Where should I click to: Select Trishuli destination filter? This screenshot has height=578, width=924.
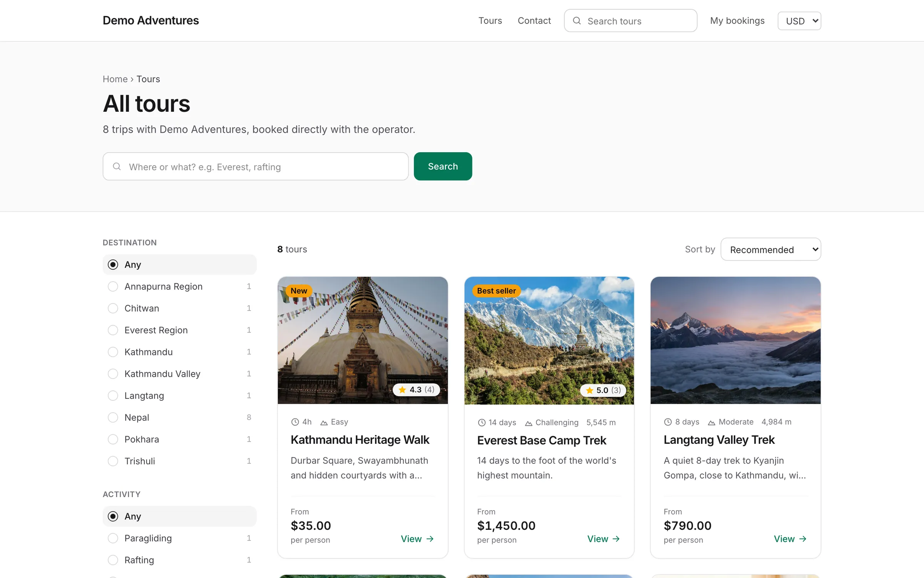pos(179,461)
